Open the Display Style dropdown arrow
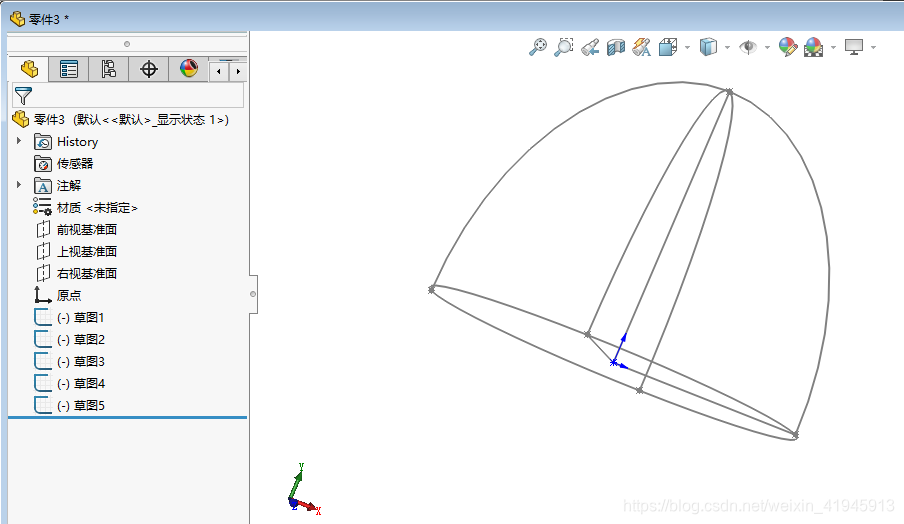The height and width of the screenshot is (524, 904). tap(727, 47)
